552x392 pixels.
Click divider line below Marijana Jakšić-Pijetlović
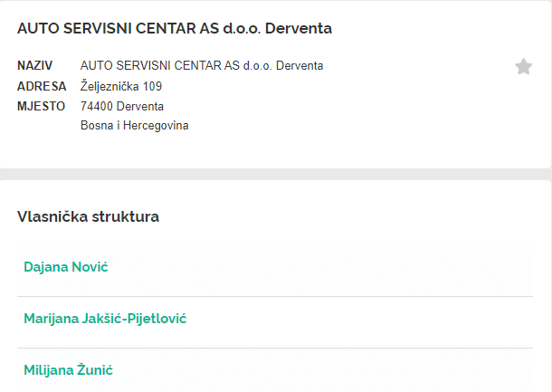[x=275, y=348]
